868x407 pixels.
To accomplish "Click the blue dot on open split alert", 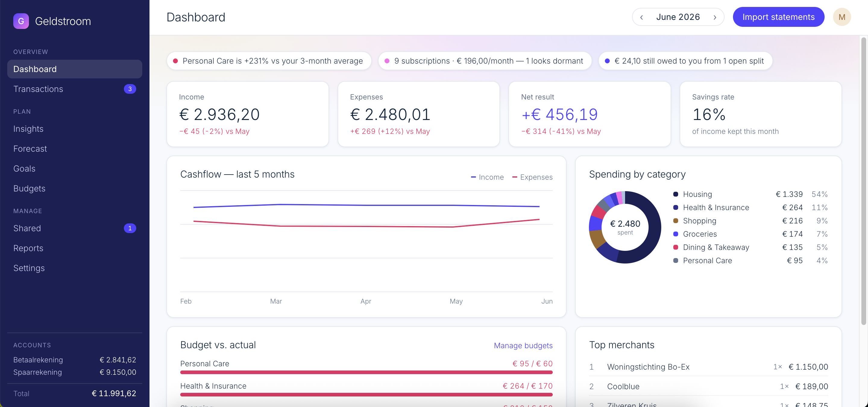I will click(607, 61).
